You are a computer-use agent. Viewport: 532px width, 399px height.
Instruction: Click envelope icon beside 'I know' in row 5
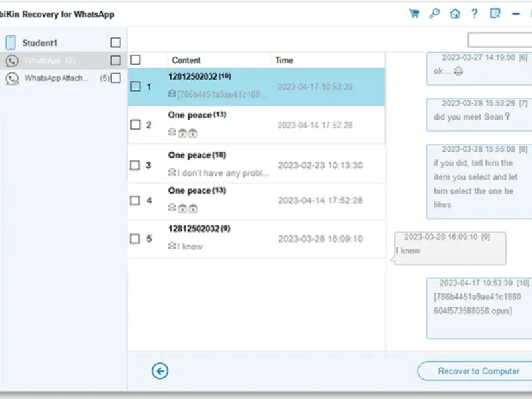[x=172, y=245]
